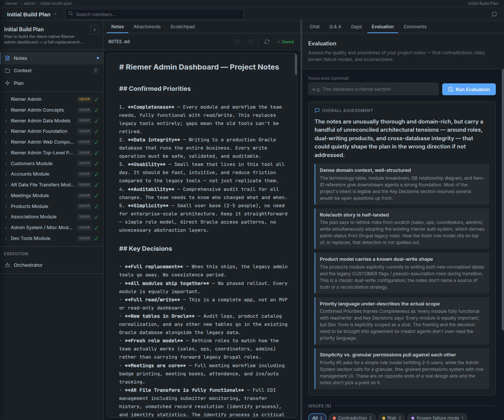Click the Orchestrator robot icon
This screenshot has height=420, width=504.
tap(7, 265)
